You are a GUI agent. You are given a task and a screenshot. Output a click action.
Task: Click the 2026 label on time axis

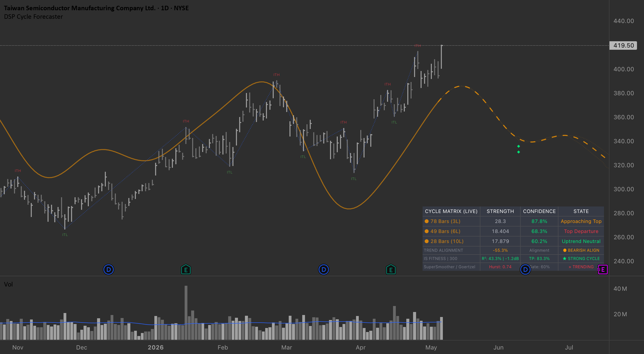[x=156, y=347]
